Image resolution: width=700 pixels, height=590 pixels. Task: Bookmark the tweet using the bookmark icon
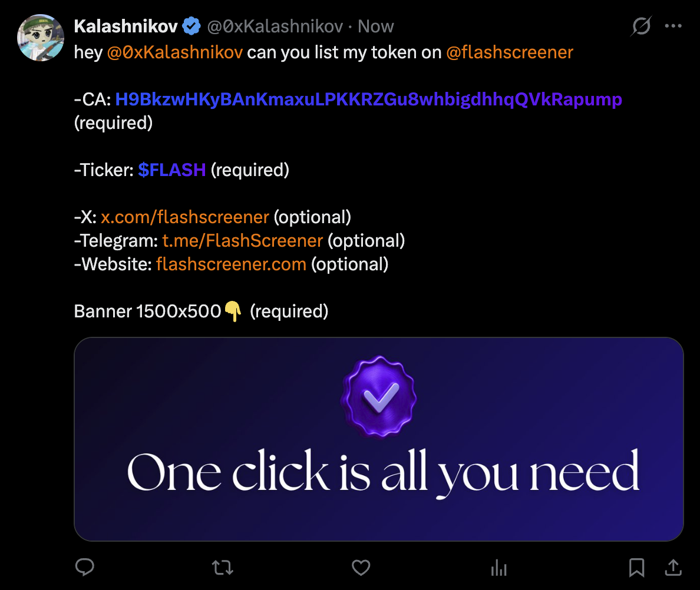tap(636, 568)
